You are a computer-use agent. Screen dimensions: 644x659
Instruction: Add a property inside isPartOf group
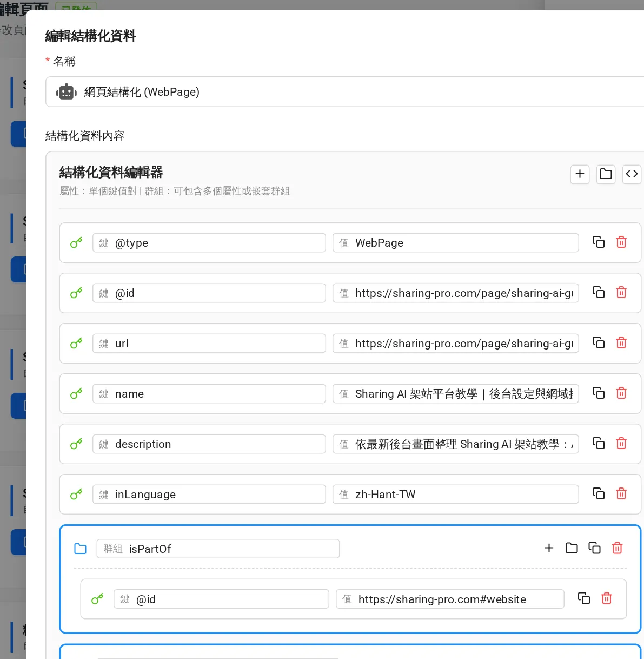(549, 548)
